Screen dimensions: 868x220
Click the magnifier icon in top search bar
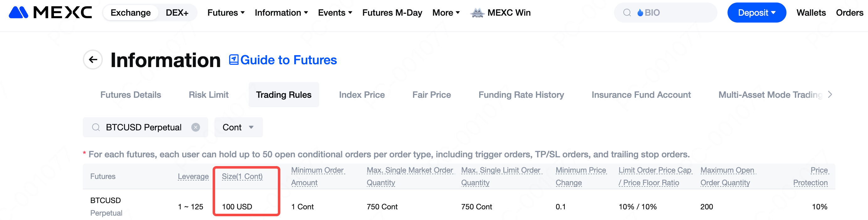pos(627,13)
